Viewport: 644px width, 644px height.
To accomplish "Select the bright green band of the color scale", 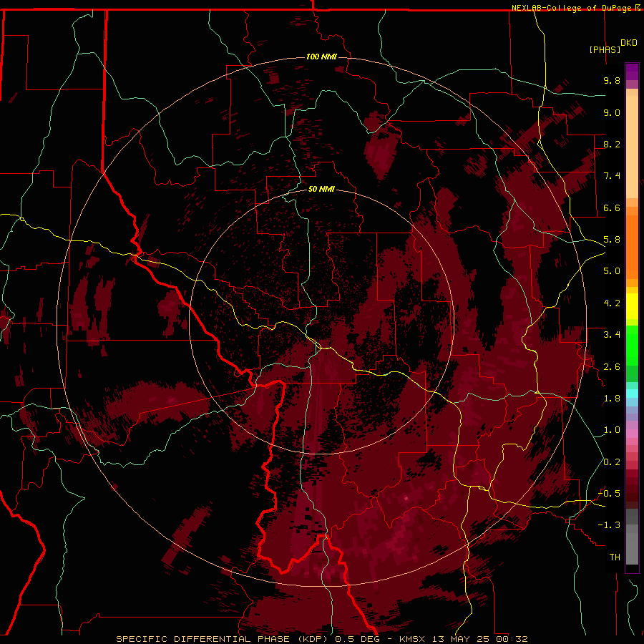I will tap(632, 346).
